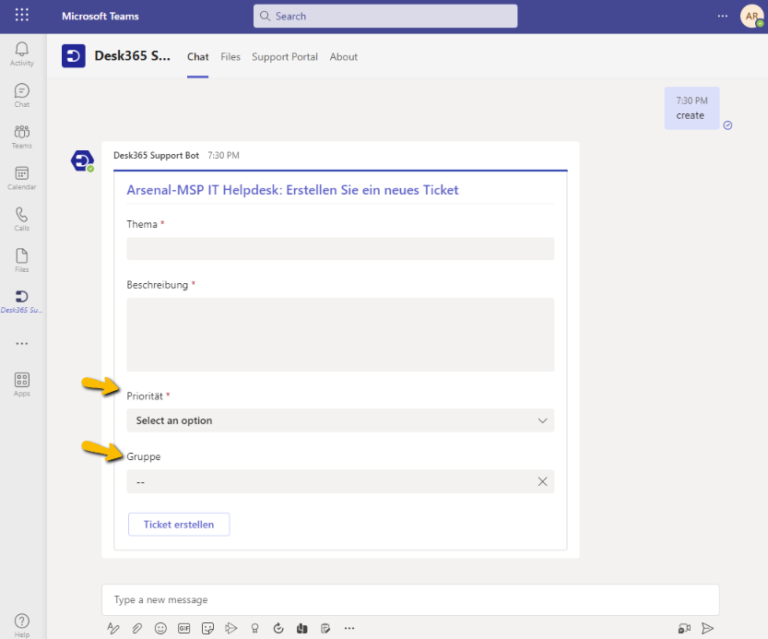Click the Search box
The width and height of the screenshot is (768, 639).
(x=385, y=16)
